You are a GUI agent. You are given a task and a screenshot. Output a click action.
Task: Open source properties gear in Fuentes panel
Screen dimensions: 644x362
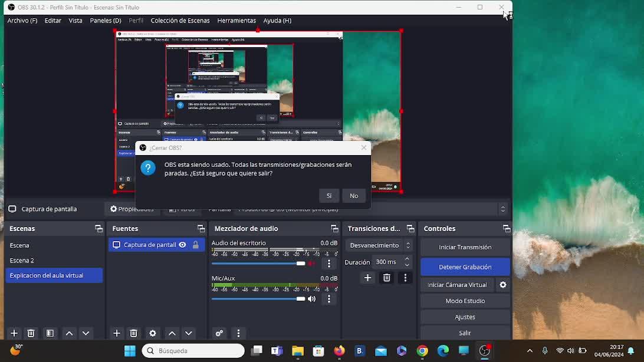pos(153,333)
